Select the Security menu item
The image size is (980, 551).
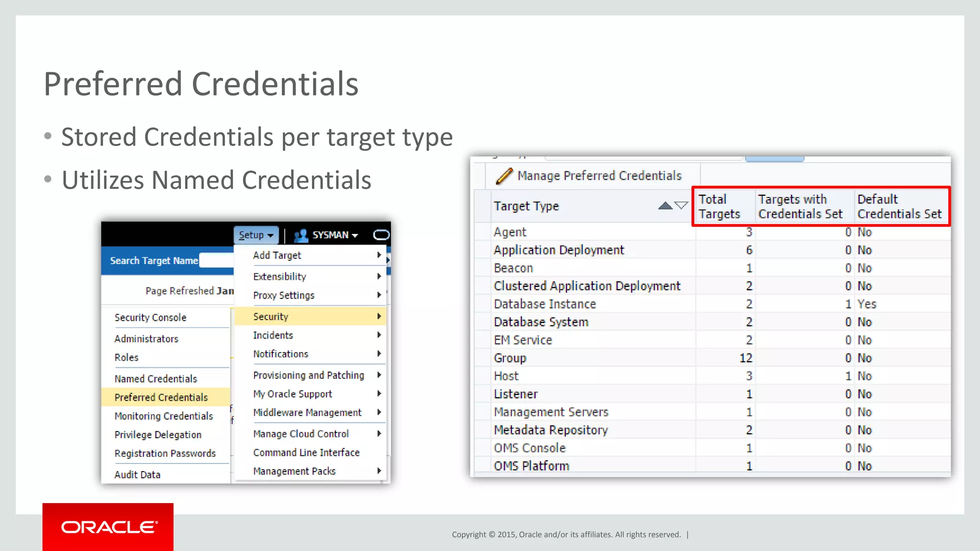tap(310, 316)
